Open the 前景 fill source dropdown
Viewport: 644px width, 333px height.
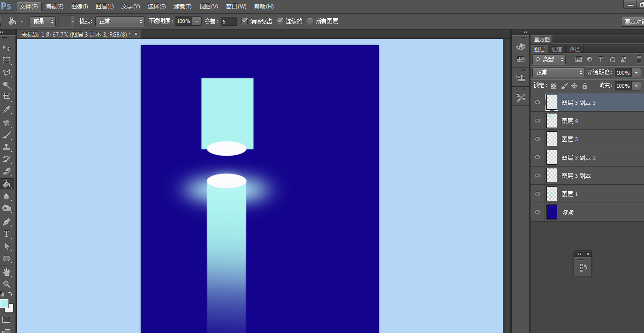click(42, 21)
